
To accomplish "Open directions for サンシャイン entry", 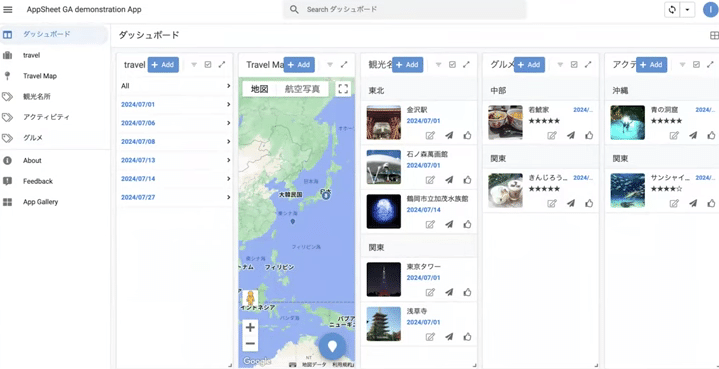I will pos(693,203).
